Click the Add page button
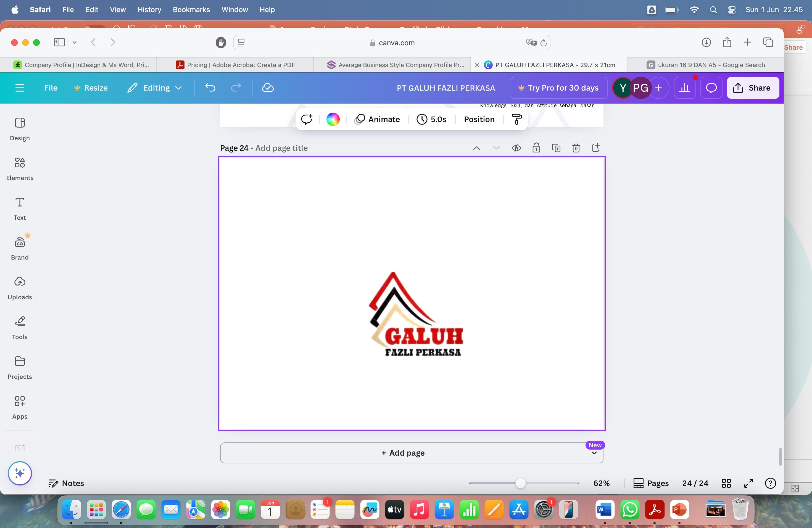The width and height of the screenshot is (812, 528). pos(403,453)
